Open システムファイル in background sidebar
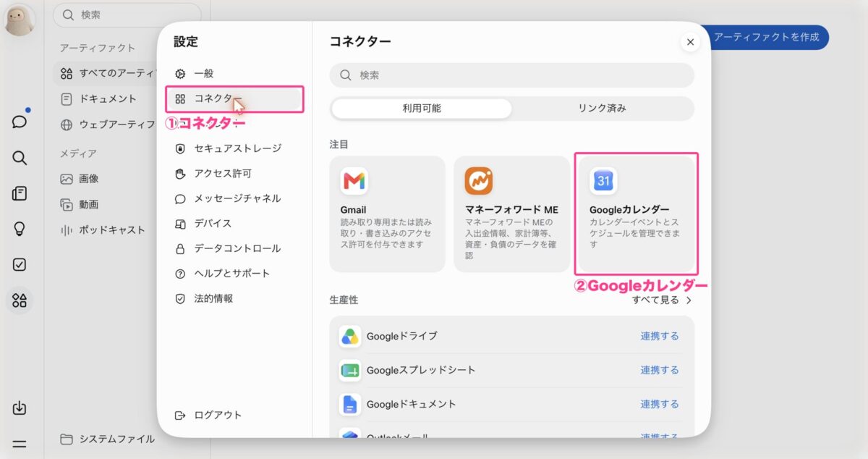 [109, 439]
